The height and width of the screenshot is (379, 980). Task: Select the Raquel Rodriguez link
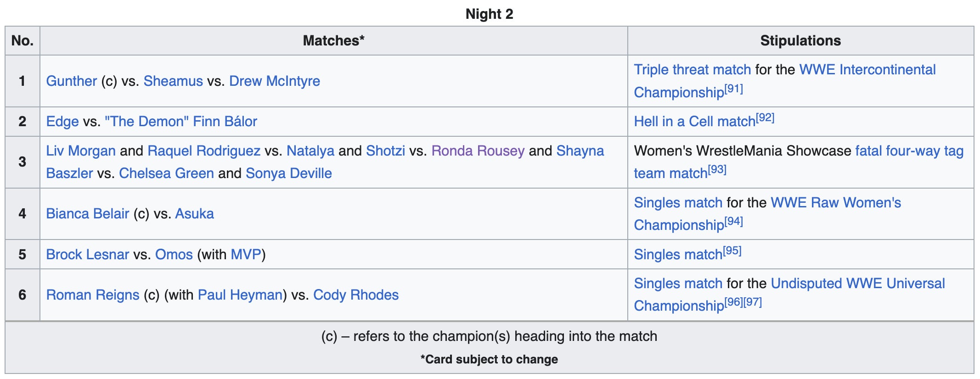pyautogui.click(x=204, y=151)
